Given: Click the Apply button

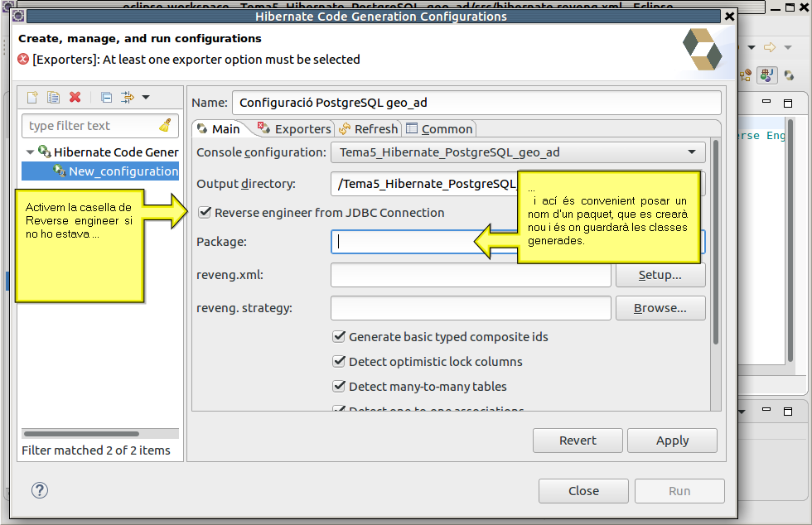Looking at the screenshot, I should 672,441.
